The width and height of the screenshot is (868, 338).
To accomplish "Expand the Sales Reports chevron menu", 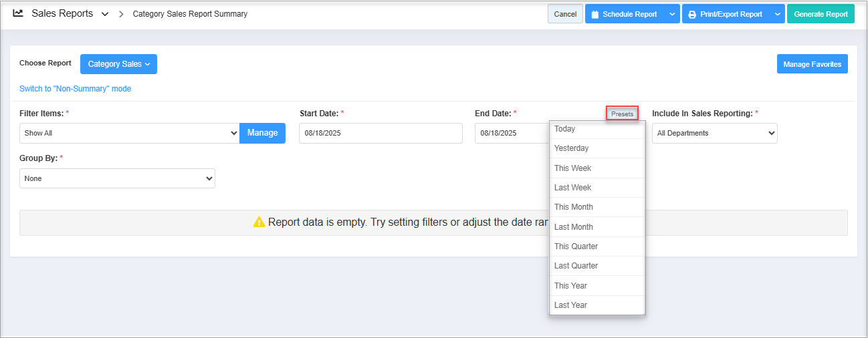I will (105, 14).
